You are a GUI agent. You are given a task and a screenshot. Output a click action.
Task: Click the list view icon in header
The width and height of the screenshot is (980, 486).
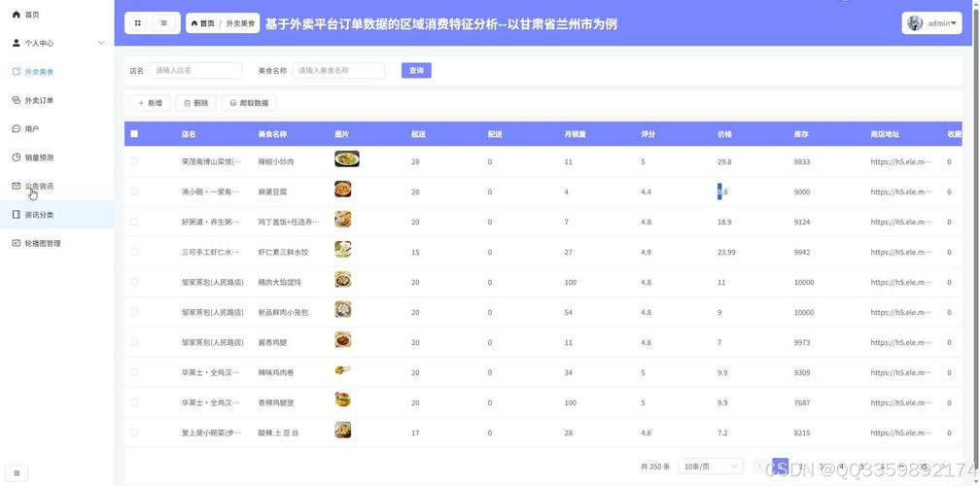[164, 23]
